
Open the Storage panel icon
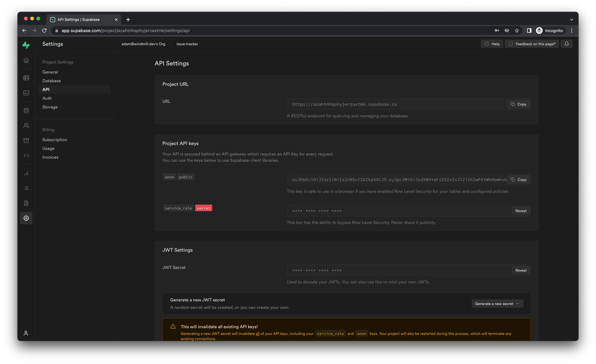click(x=26, y=140)
